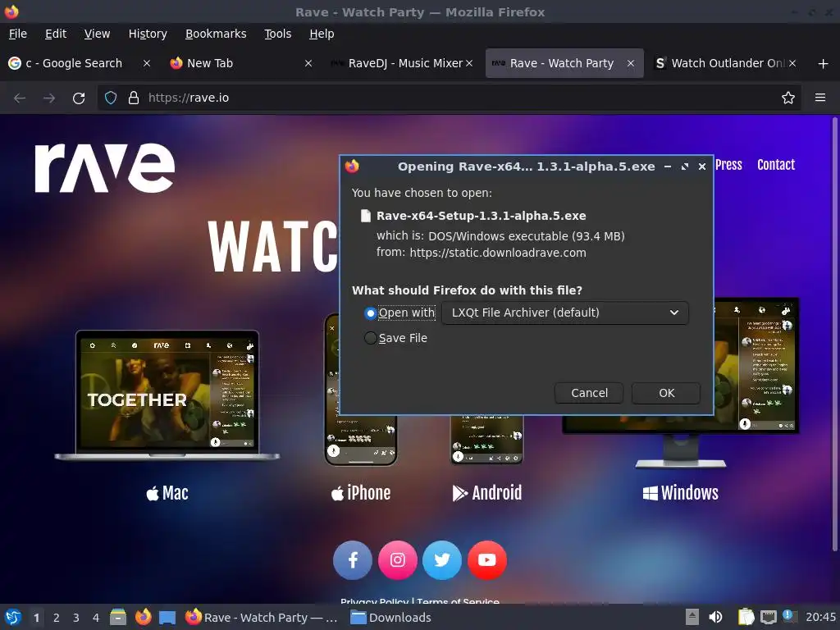Image resolution: width=840 pixels, height=630 pixels.
Task: Open the Tools menu
Action: click(277, 34)
